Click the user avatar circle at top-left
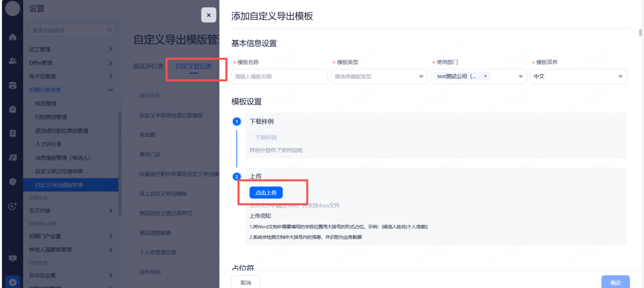The image size is (644, 288). [13, 8]
